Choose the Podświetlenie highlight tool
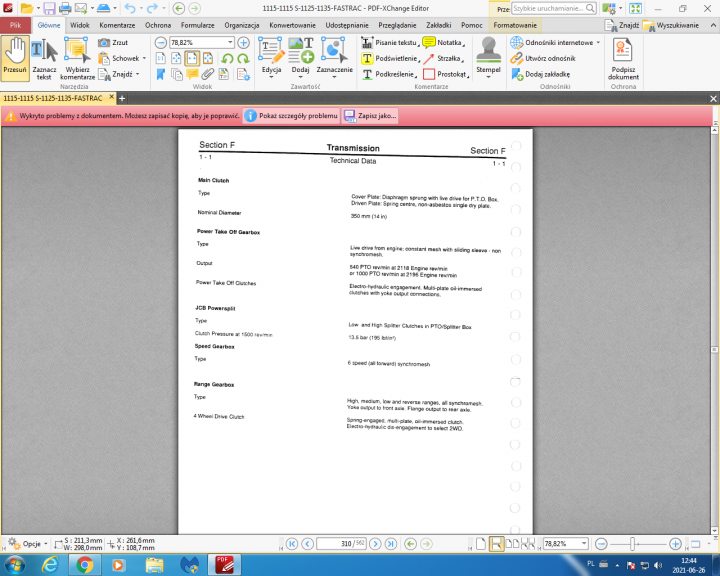The image size is (720, 576). pos(390,58)
